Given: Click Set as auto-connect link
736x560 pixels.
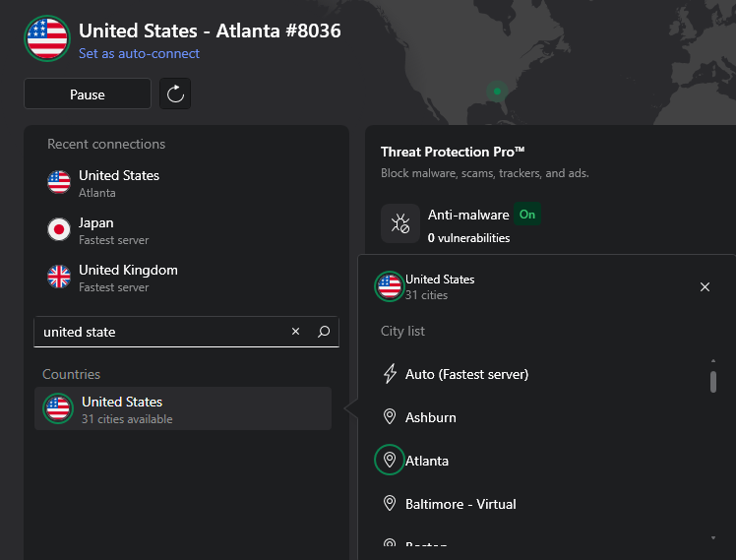Looking at the screenshot, I should pos(139,53).
